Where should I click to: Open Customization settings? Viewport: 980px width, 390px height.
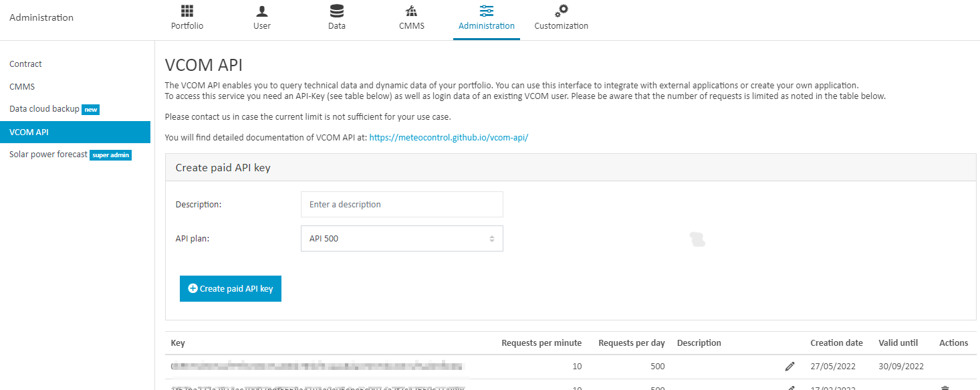[561, 18]
